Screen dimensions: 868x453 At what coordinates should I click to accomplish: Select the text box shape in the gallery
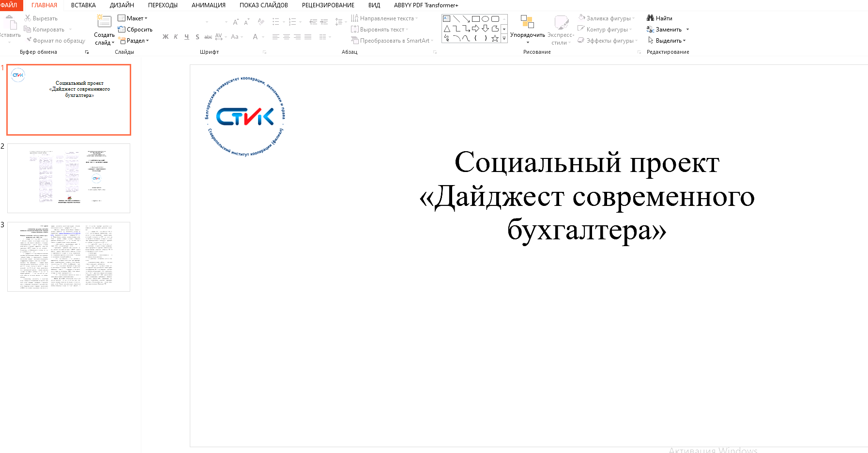click(x=446, y=19)
